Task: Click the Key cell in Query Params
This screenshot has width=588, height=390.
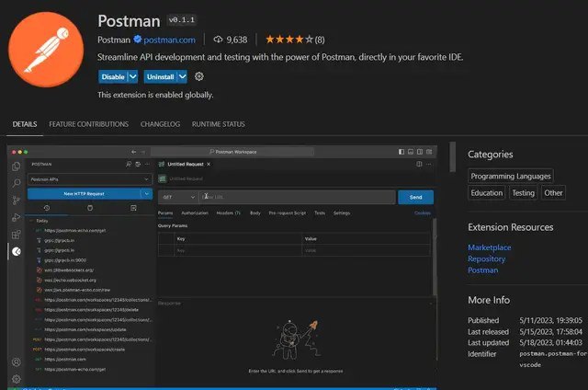Action: [238, 250]
